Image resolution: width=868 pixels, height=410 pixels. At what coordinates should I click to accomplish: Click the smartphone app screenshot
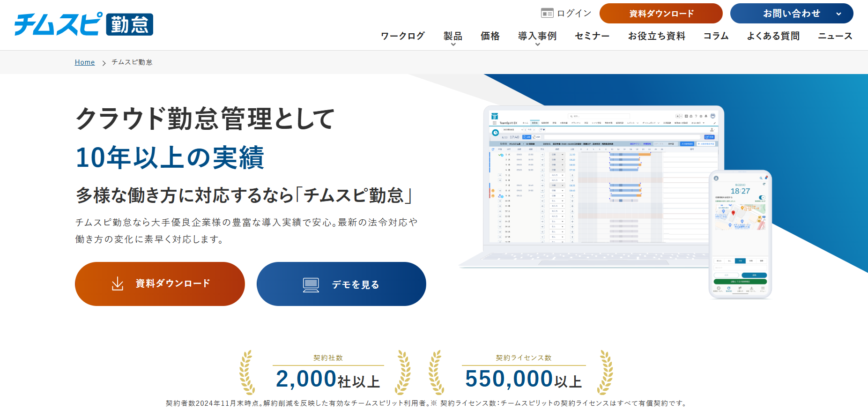[740, 234]
